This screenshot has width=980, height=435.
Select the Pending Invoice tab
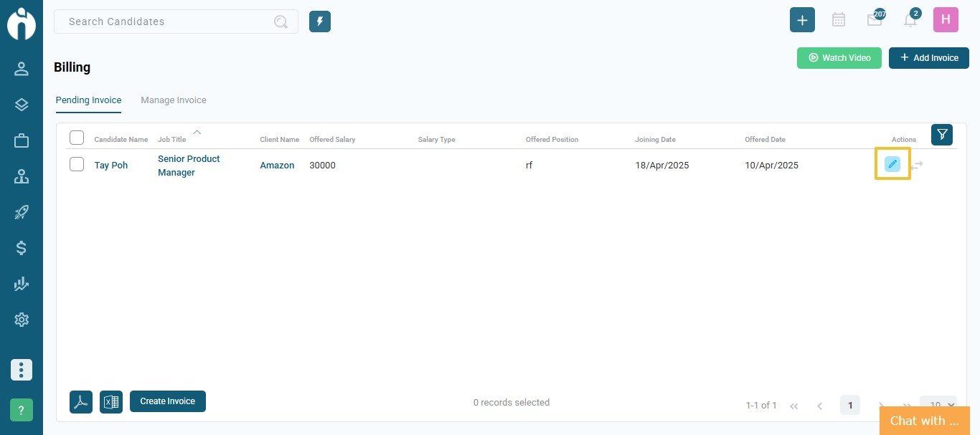tap(88, 100)
